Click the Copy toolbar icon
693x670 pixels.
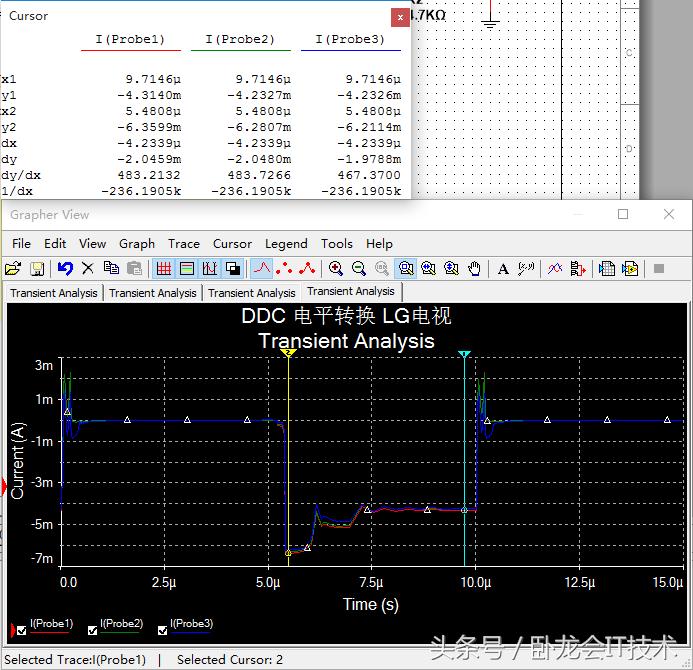(x=111, y=268)
